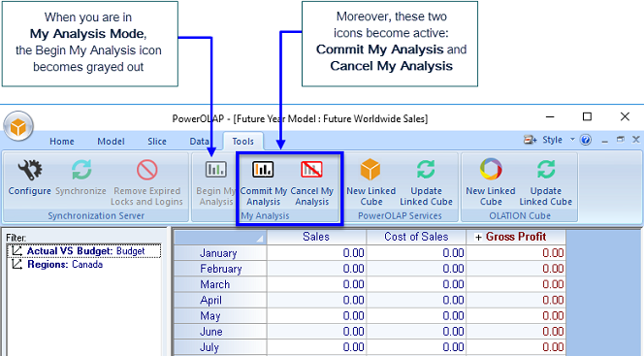Select the April row header
This screenshot has width=644, height=356.
click(220, 300)
